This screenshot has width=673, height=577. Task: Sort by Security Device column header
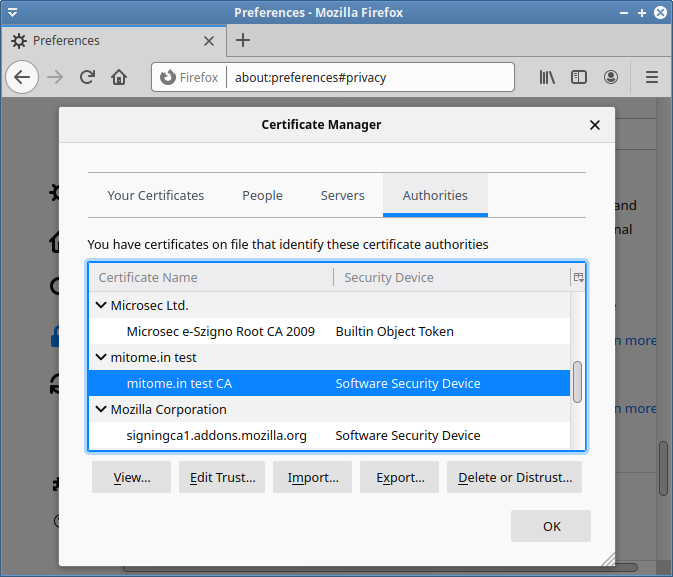coord(452,277)
